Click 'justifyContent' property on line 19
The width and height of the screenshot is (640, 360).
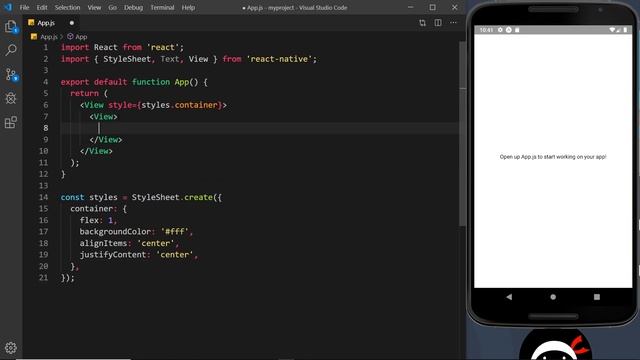click(x=113, y=255)
